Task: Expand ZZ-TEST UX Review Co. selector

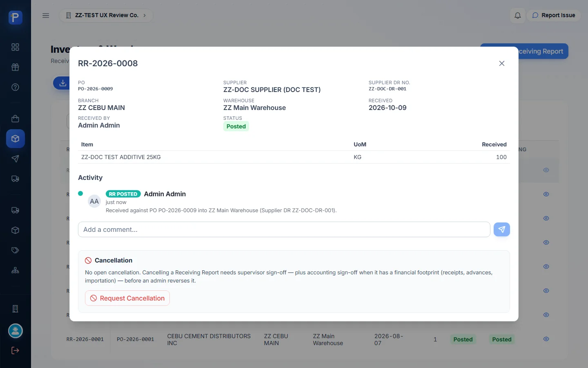Action: pos(106,16)
